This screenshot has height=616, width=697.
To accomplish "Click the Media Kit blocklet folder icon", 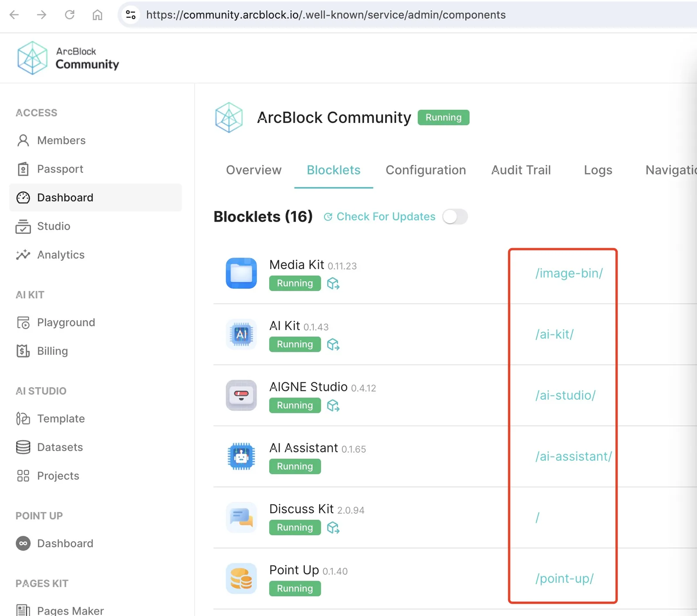I will 241,273.
